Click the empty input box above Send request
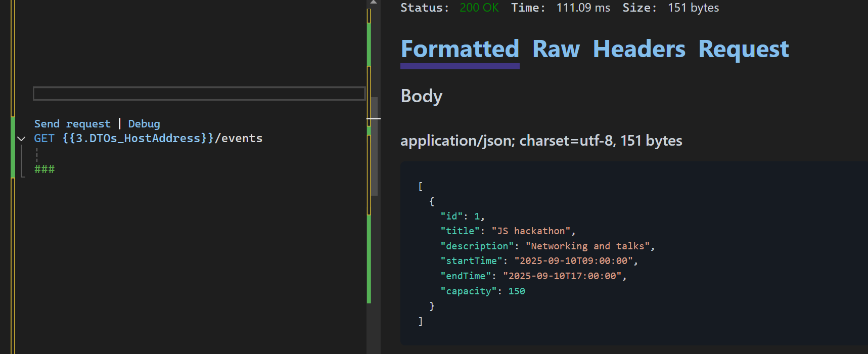The width and height of the screenshot is (868, 354). coord(199,94)
